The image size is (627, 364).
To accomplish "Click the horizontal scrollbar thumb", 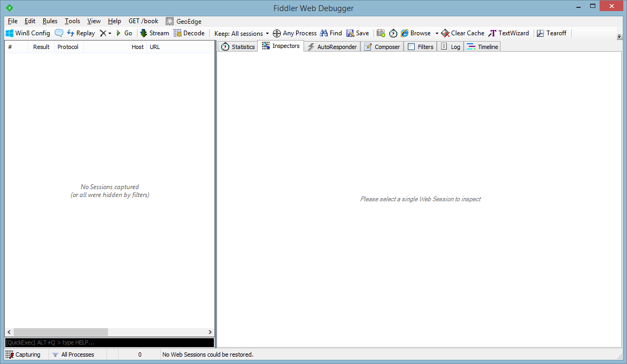I will point(61,332).
